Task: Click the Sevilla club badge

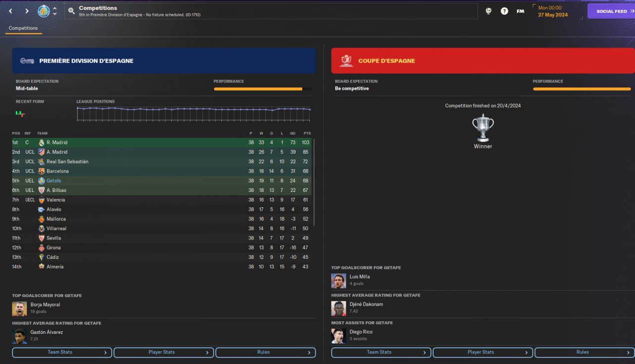Action: (42, 238)
